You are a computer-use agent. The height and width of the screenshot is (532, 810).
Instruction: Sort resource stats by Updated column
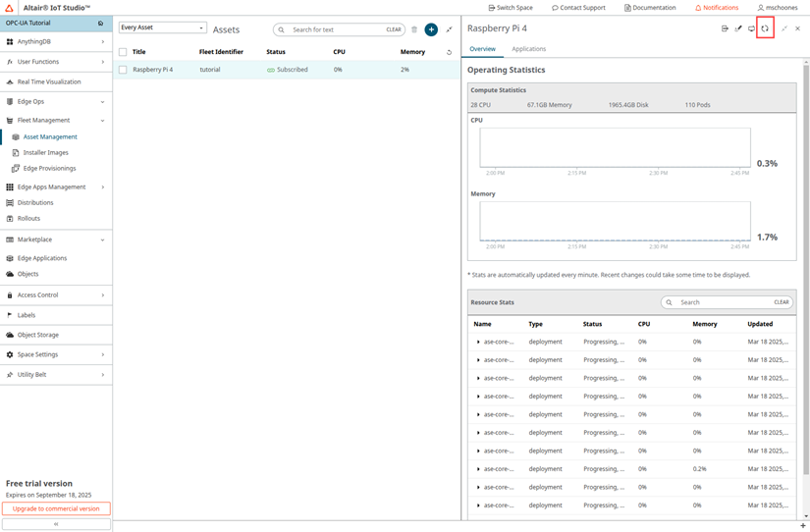(760, 324)
